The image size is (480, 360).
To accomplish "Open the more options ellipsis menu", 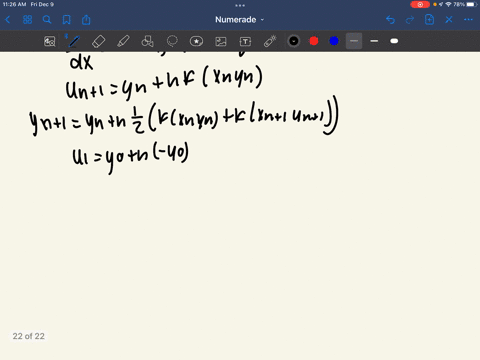I will pos(468,20).
